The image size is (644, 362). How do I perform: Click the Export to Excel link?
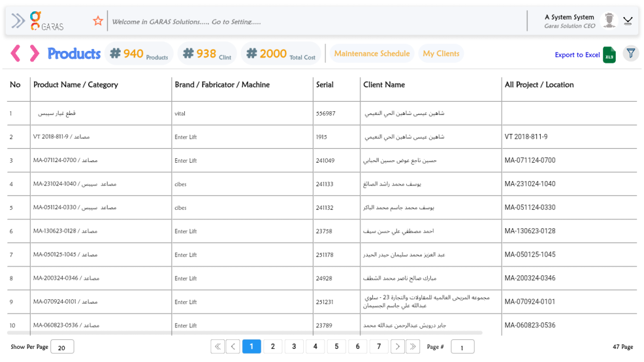(577, 55)
